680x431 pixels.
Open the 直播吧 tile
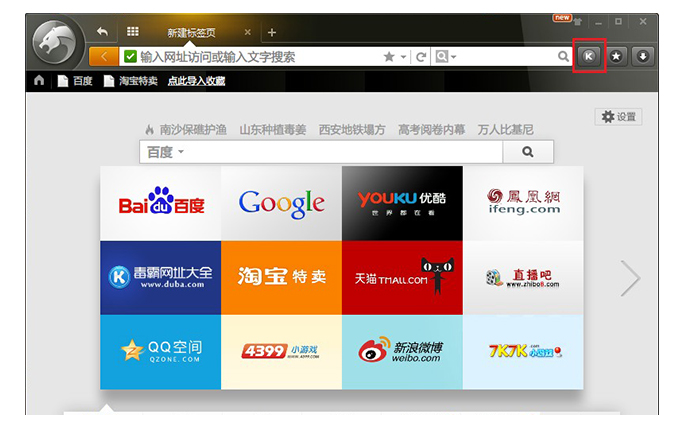pos(523,278)
